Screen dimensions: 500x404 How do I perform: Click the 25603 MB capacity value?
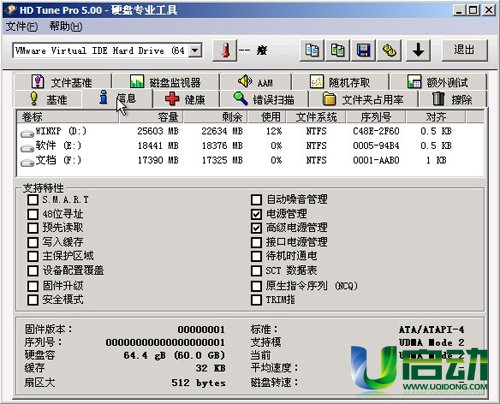[x=158, y=131]
